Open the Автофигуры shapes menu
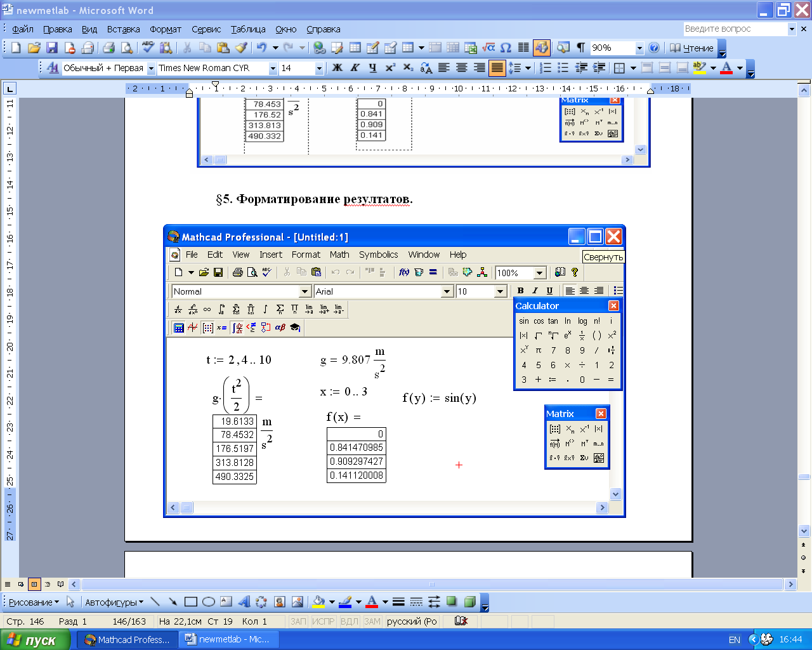Screen dimensions: 812x650 tap(114, 602)
